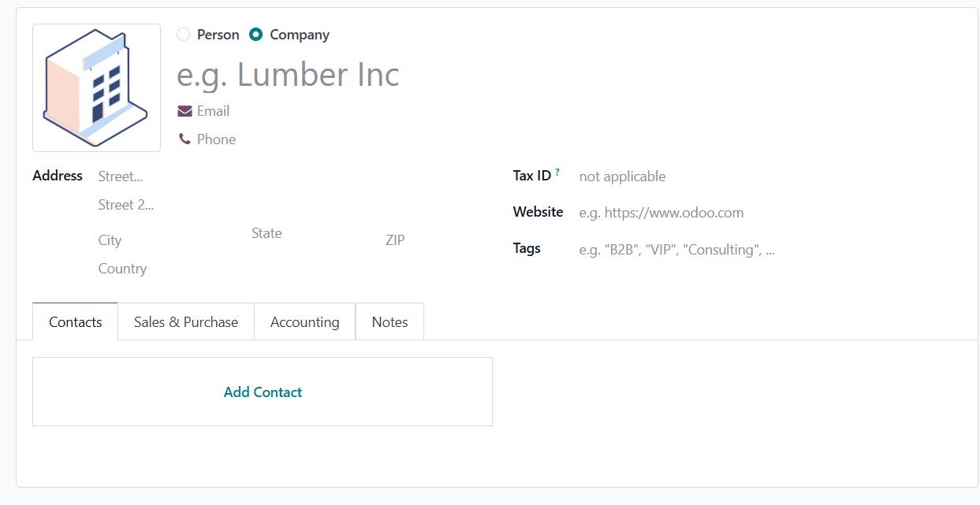Select the Person radio button
The height and width of the screenshot is (505, 980).
[x=184, y=35]
